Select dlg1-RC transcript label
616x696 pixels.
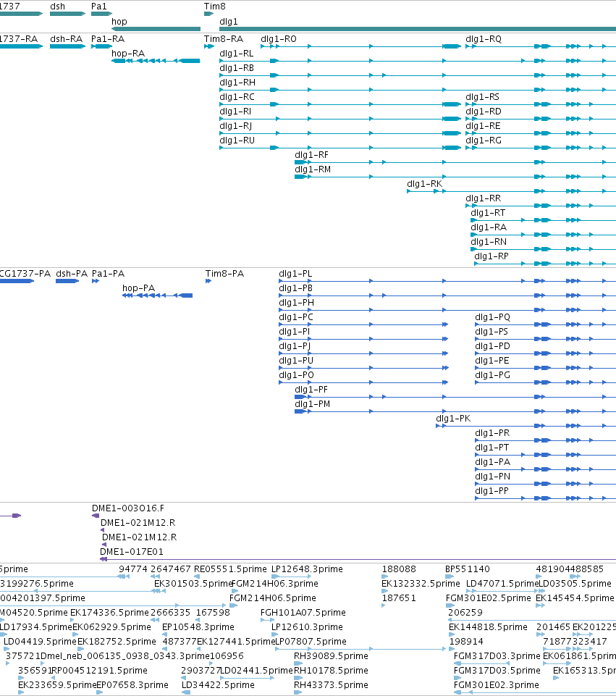tap(237, 97)
